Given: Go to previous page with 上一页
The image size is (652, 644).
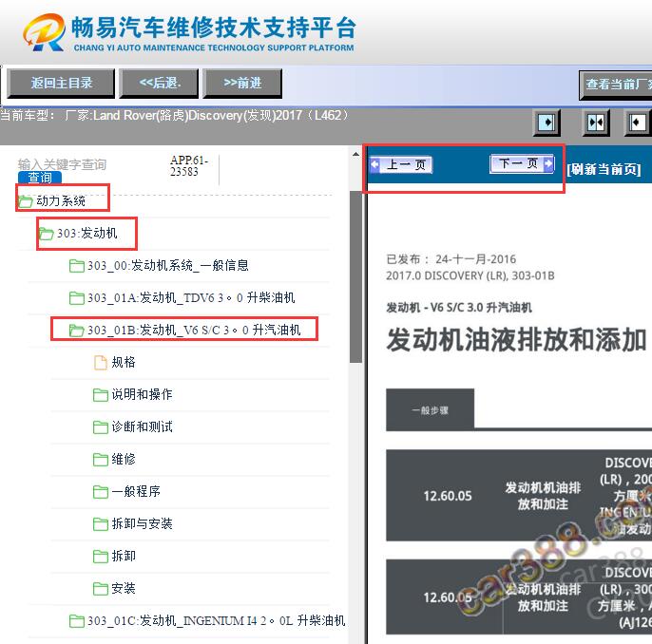Looking at the screenshot, I should (x=401, y=165).
